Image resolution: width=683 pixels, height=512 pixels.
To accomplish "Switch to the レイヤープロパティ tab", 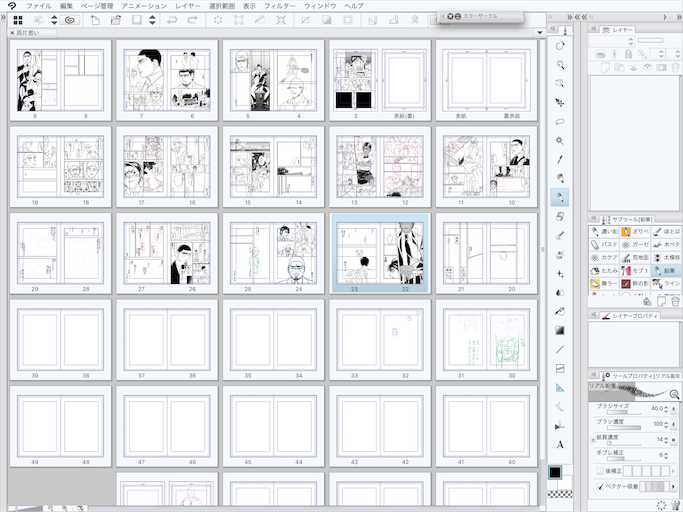I will click(630, 316).
